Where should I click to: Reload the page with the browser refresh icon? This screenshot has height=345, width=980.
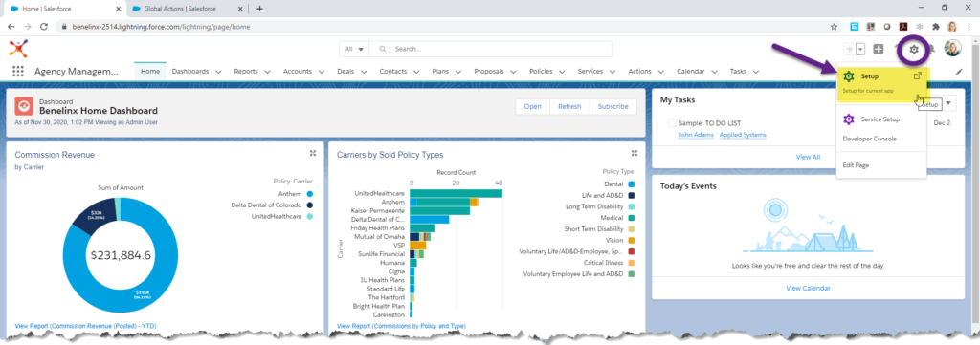pyautogui.click(x=44, y=27)
